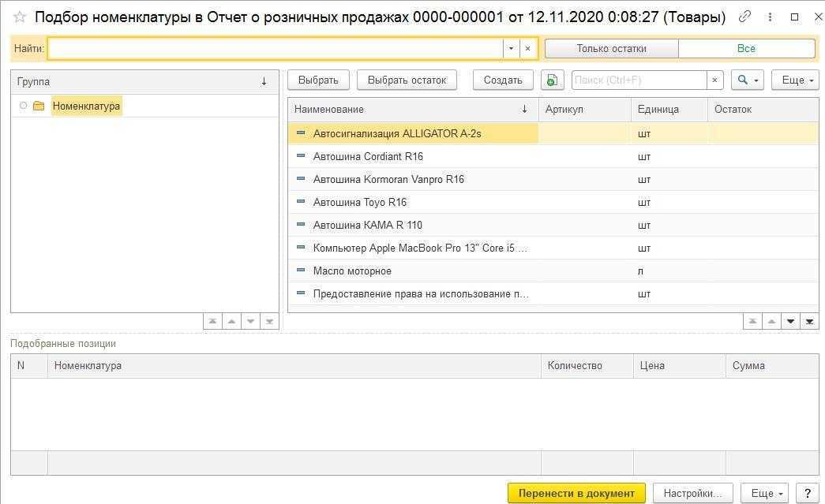Expand the upper Еще menu
The width and height of the screenshot is (825, 504).
[797, 80]
